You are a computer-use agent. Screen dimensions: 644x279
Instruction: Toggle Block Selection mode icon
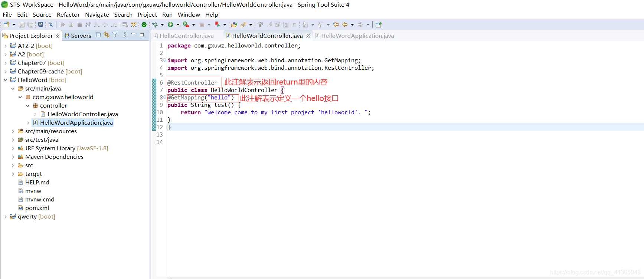point(286,24)
